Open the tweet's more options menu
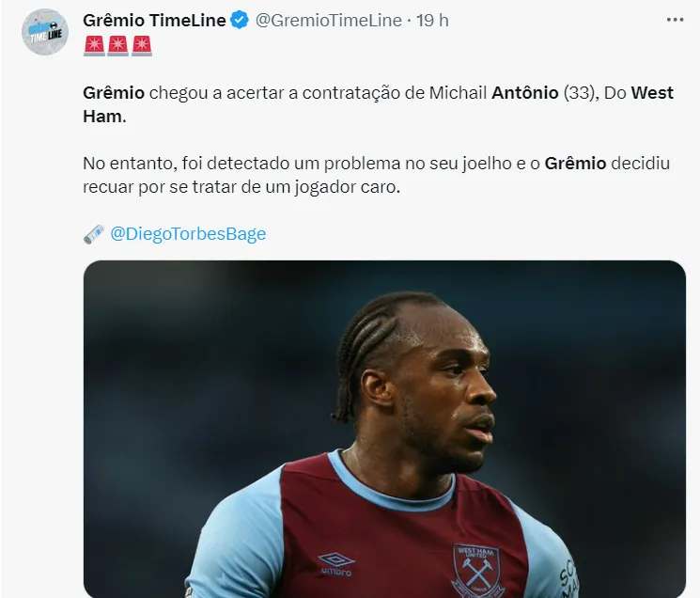 [675, 20]
